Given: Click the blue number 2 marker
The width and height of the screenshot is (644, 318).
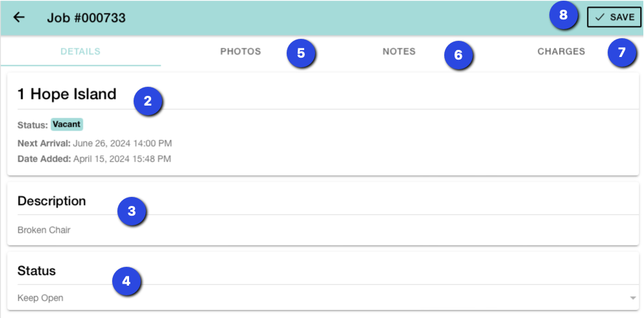Looking at the screenshot, I should pyautogui.click(x=148, y=102).
